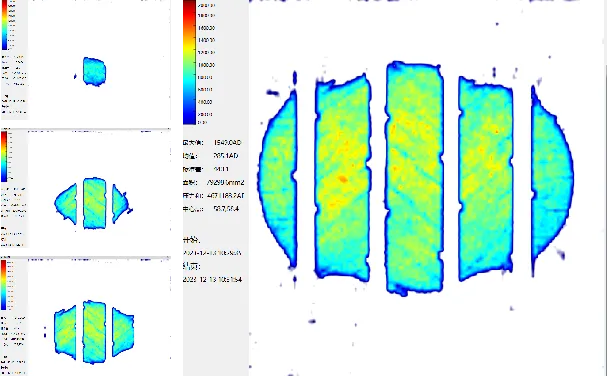The image size is (607, 376).
Task: Click the area value shown in mm2
Action: click(225, 182)
